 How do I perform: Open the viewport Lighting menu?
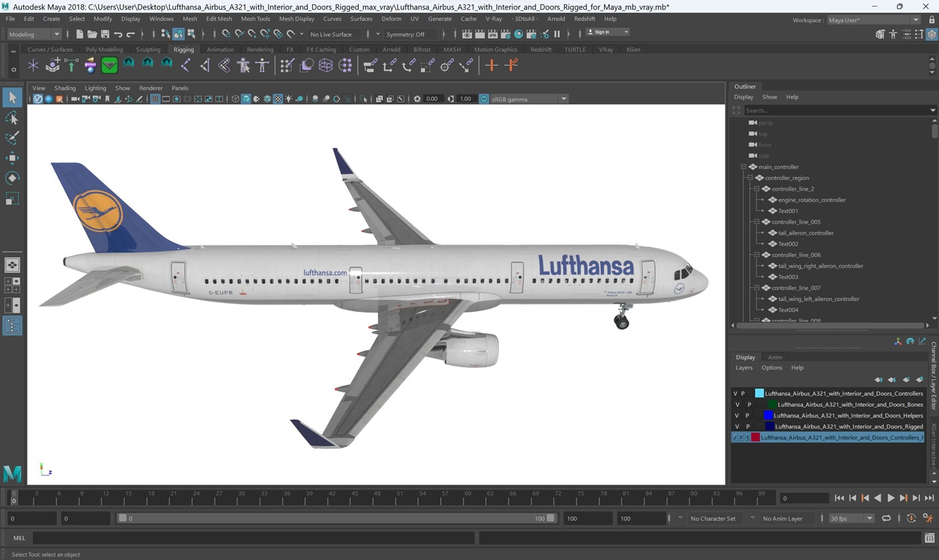point(95,88)
